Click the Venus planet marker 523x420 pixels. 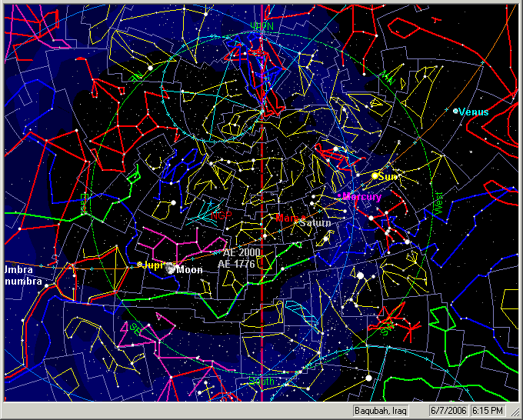pyautogui.click(x=456, y=112)
